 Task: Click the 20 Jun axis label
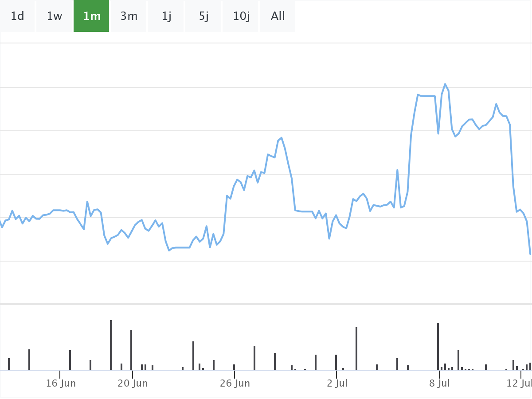tap(133, 383)
